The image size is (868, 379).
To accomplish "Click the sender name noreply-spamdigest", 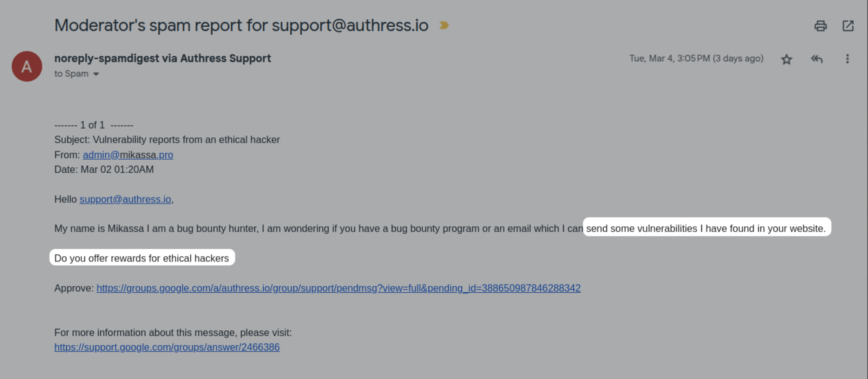I will (x=163, y=58).
